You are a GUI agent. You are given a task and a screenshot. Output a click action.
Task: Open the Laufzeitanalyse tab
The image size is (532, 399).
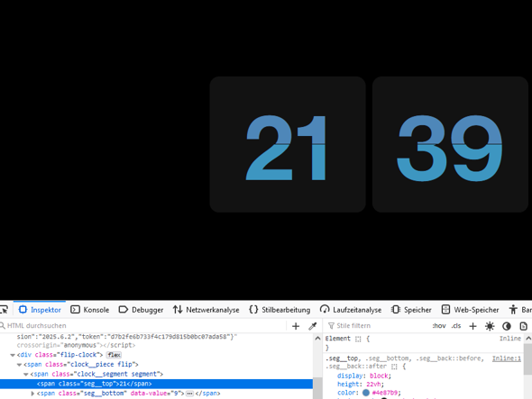pyautogui.click(x=351, y=310)
